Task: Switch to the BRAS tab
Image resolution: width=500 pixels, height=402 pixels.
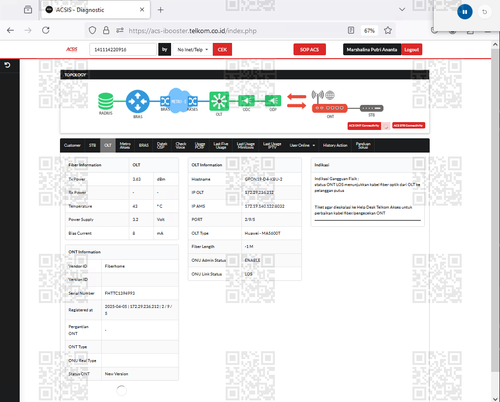Action: (144, 145)
